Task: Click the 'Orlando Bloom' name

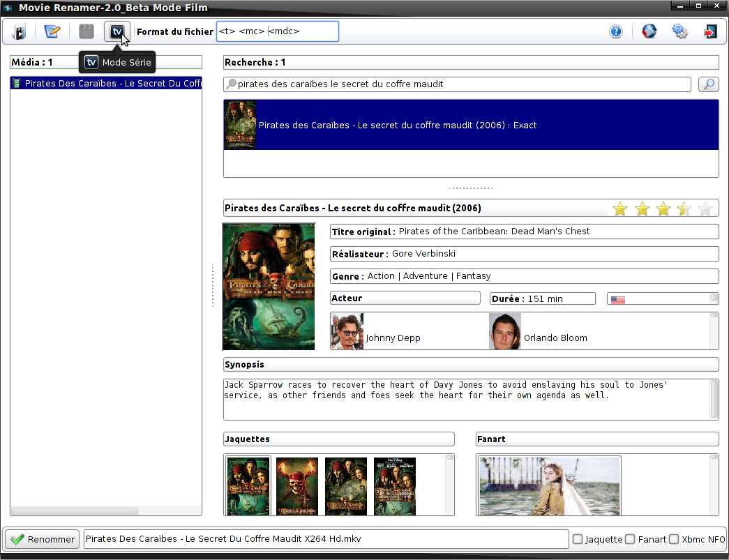Action: tap(555, 338)
